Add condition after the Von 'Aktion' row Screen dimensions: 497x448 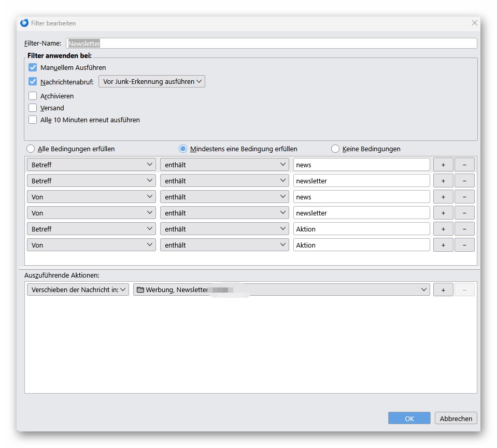coord(443,245)
